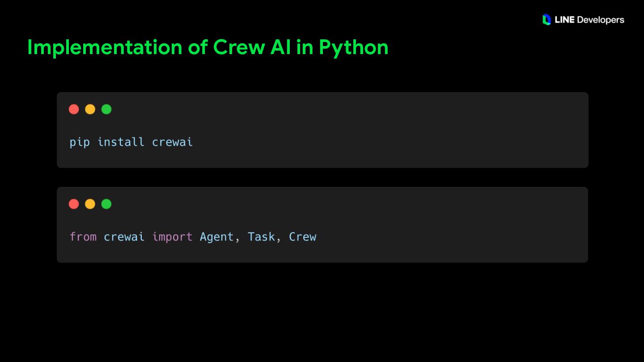Click 'crewai' in the pip install command
Viewport: 644px width, 362px height.
172,142
